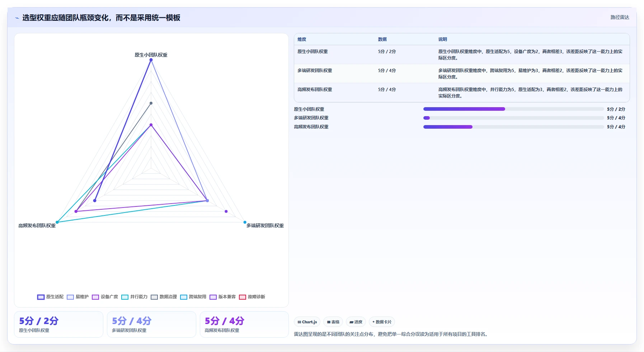Hide the 设备广度 legend series
This screenshot has width=644, height=352.
click(105, 297)
